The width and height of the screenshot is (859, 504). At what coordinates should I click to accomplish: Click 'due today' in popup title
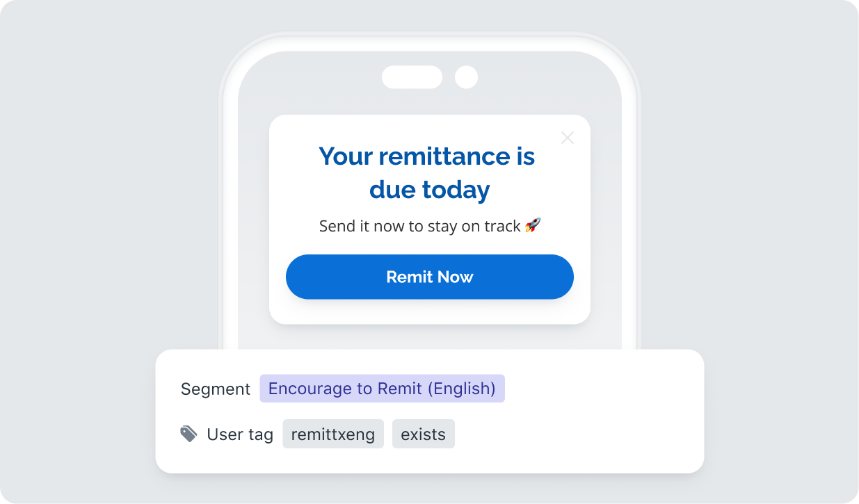(430, 189)
